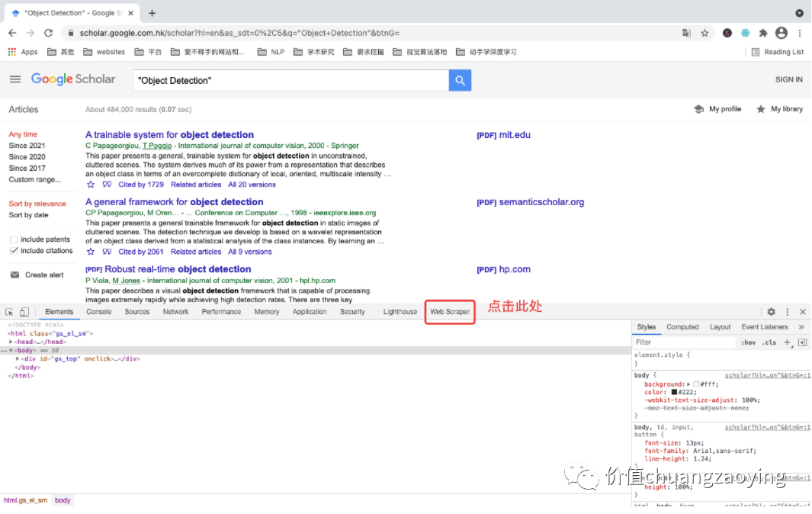Cite 'A general framework' with quote icon

(x=107, y=252)
